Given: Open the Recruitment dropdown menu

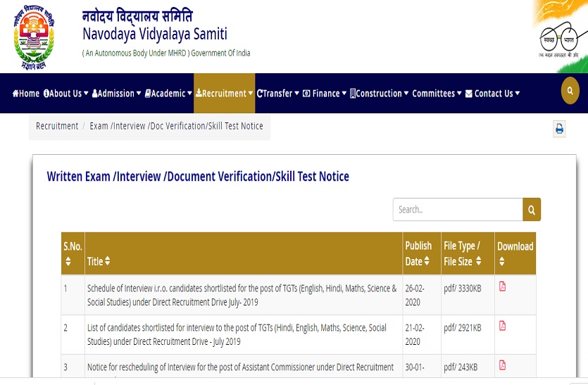Looking at the screenshot, I should coord(224,94).
